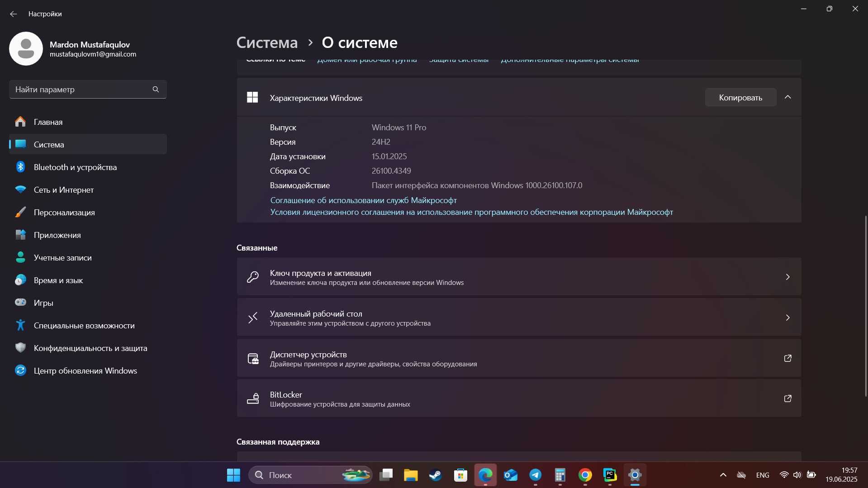Screen dimensions: 868x488
Task: Open Task View from taskbar
Action: tap(386, 475)
